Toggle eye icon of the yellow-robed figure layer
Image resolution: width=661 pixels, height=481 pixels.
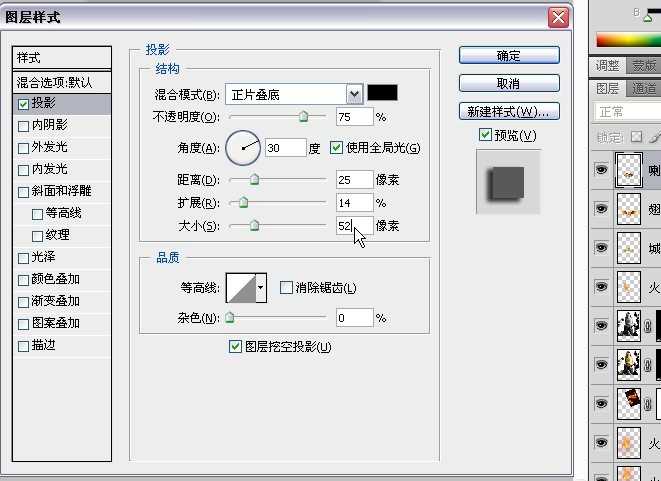pyautogui.click(x=601, y=364)
